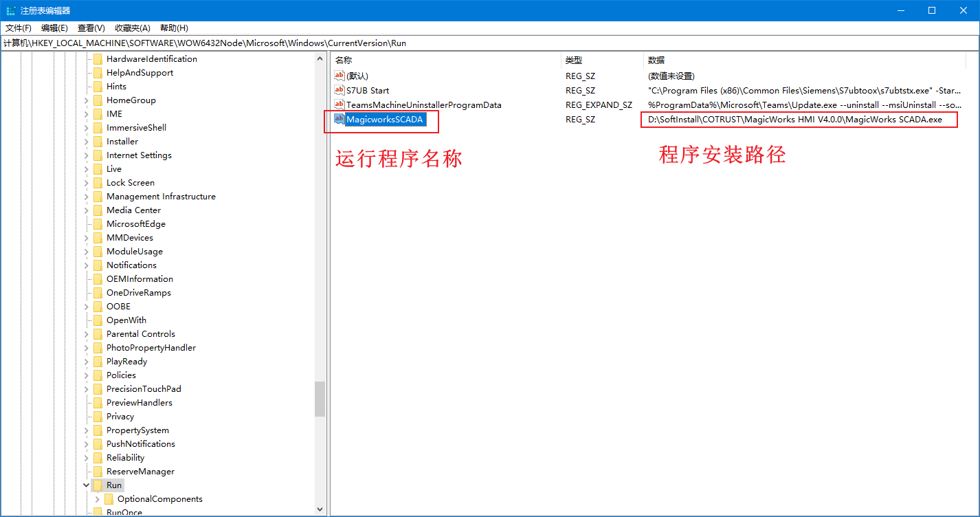This screenshot has height=517, width=980.
Task: Click the Internet Settings folder icon
Action: (x=98, y=155)
